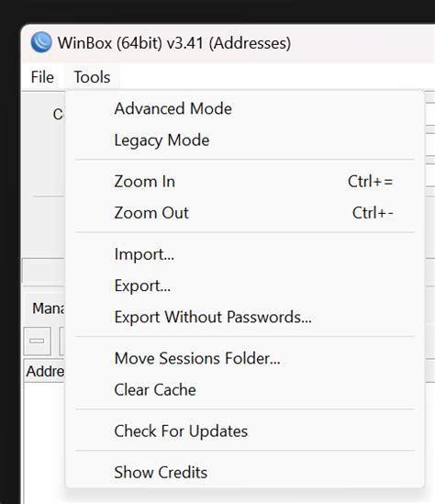This screenshot has width=435, height=504.
Task: Select Advanced Mode from the menu
Action: coord(245,108)
